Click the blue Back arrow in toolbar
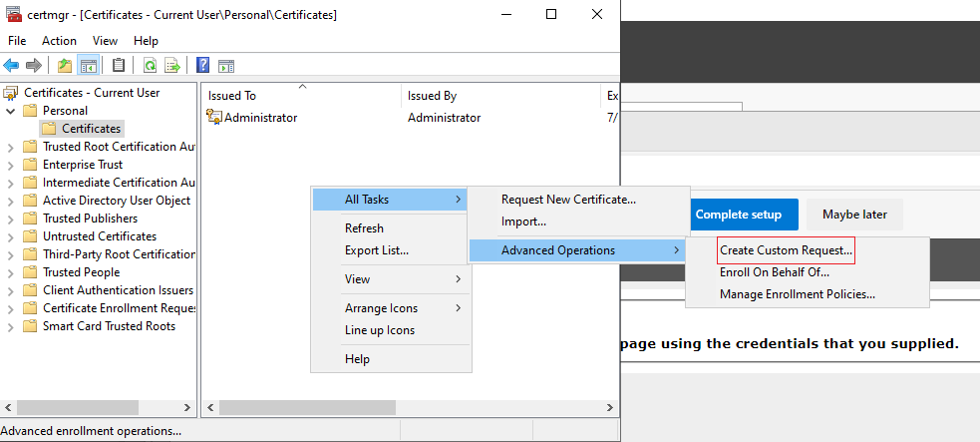The image size is (980, 442). coord(11,65)
